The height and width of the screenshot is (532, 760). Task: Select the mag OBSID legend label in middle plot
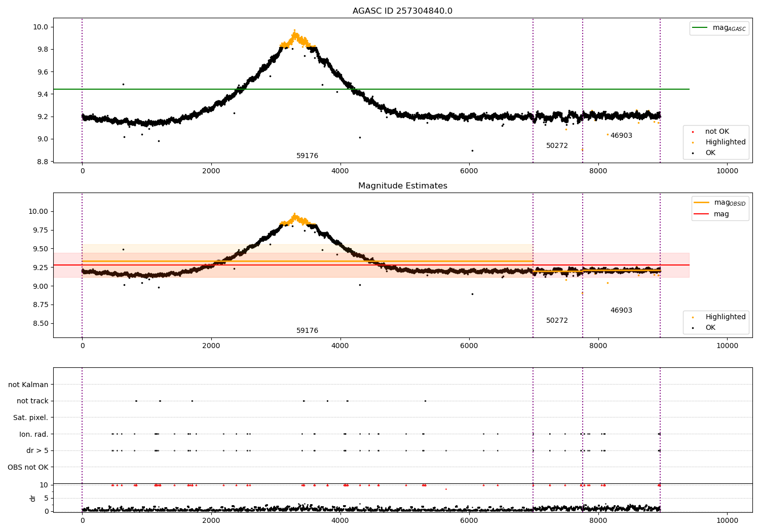tap(730, 203)
